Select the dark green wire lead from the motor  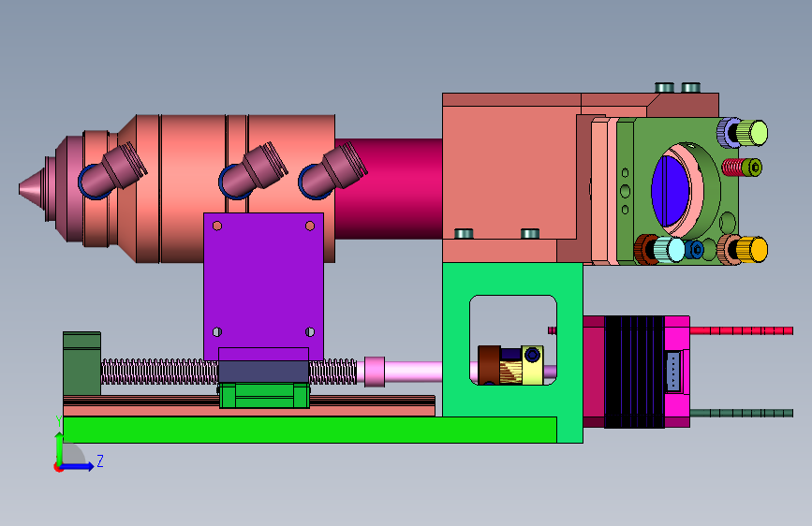(x=741, y=413)
